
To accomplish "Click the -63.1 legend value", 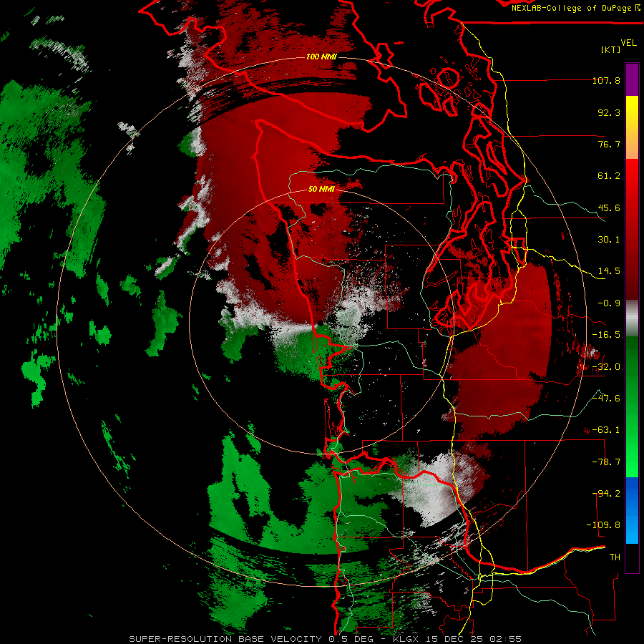I will click(x=606, y=429).
